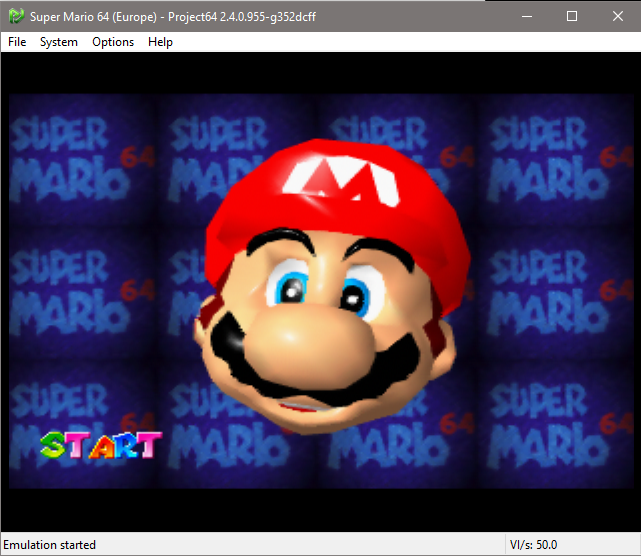The height and width of the screenshot is (556, 641).
Task: Minimize the Project64 window
Action: tap(527, 16)
